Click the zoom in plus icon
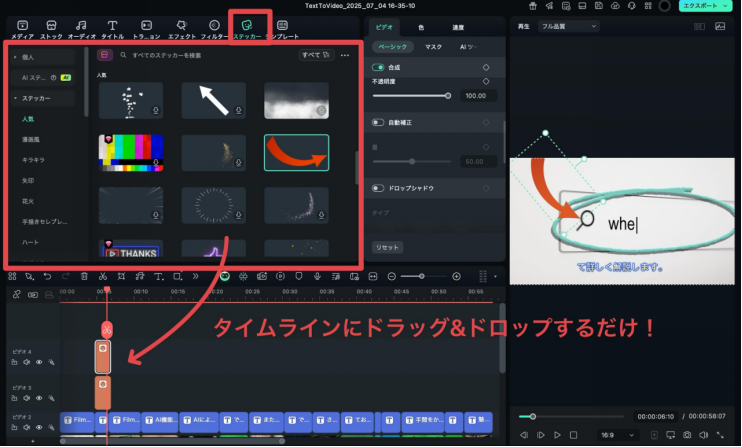Viewport: 742px width, 447px height. pos(456,276)
